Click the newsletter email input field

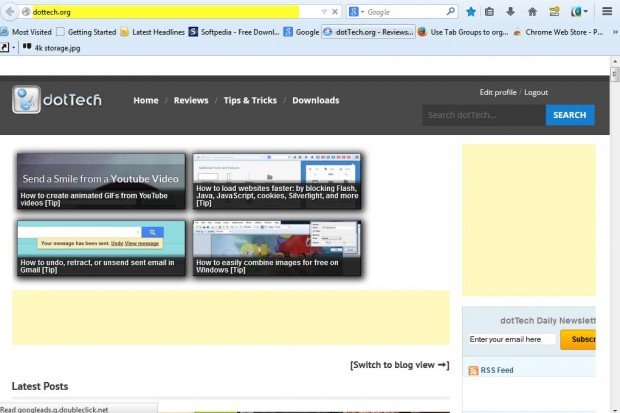(512, 339)
